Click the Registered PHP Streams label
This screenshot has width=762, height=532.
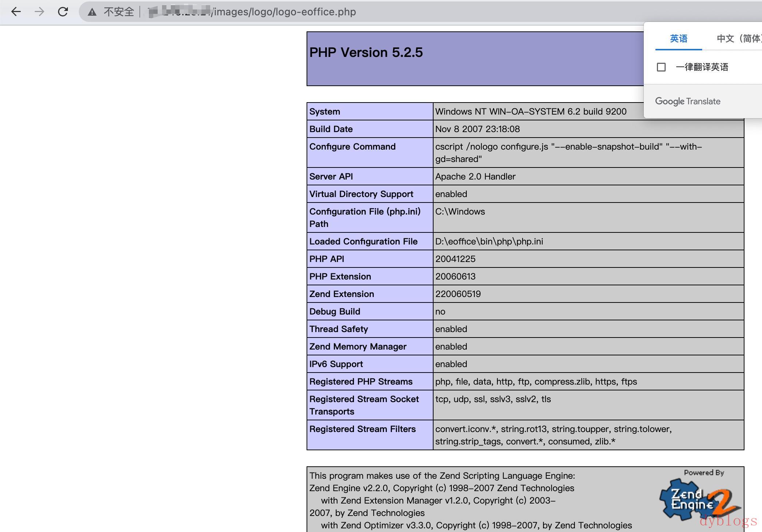pos(361,382)
